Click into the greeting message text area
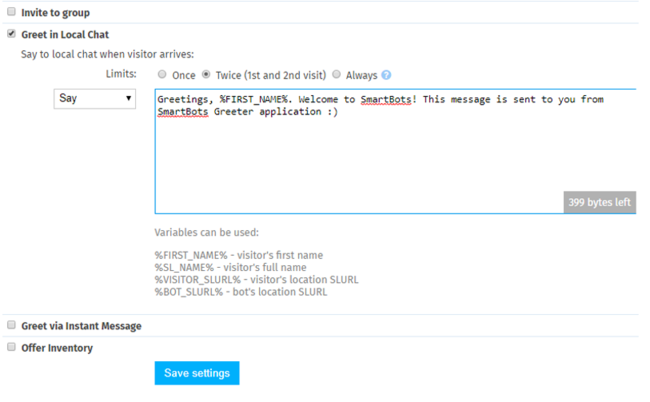The width and height of the screenshot is (650, 402). [395, 151]
